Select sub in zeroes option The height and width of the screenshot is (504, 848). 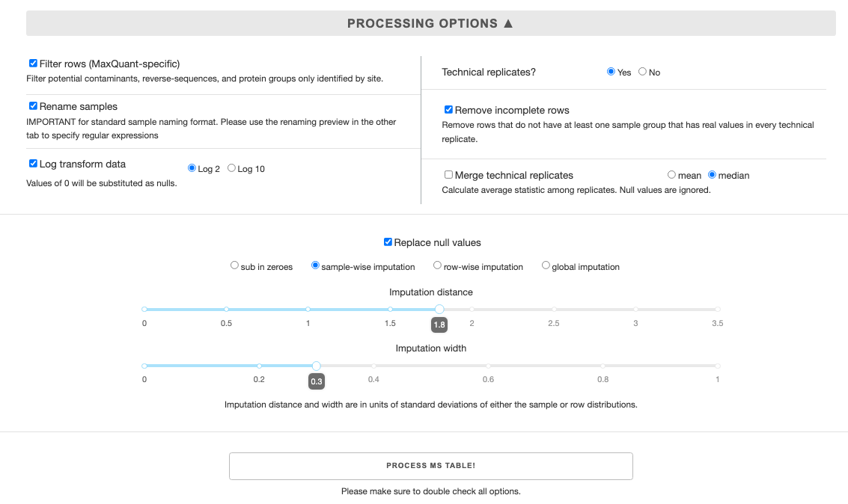234,265
